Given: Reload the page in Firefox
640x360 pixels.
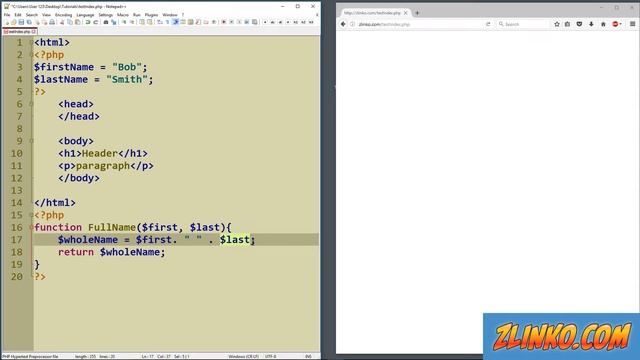Looking at the screenshot, I should (x=488, y=24).
